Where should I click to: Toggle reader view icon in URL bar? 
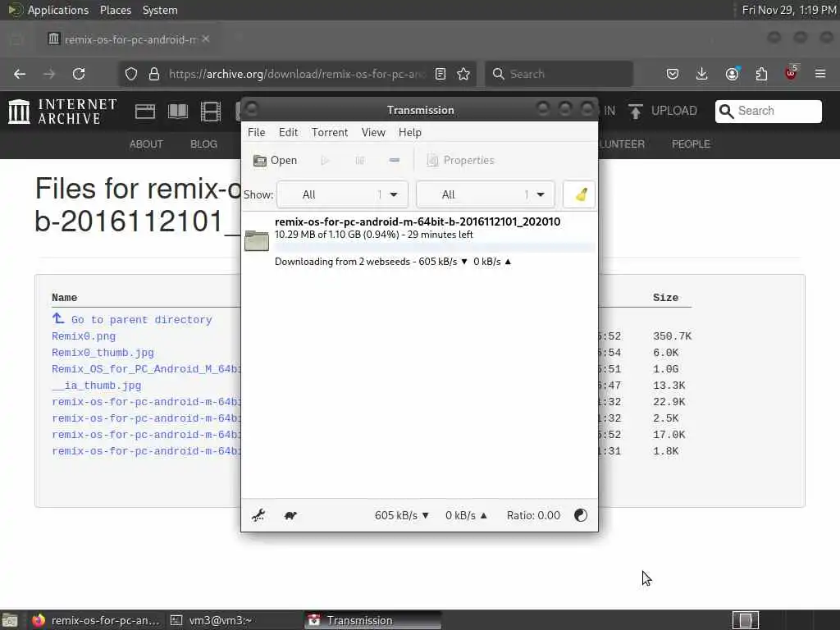(441, 74)
